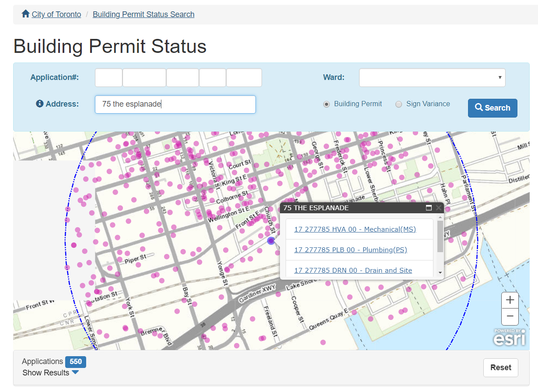Viewport: 538px width, 392px height.
Task: Click the fifth Application# input box
Action: 244,78
